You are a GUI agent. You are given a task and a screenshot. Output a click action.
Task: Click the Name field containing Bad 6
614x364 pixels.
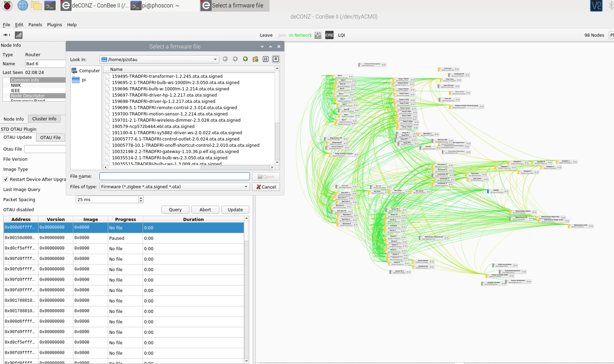click(x=46, y=64)
